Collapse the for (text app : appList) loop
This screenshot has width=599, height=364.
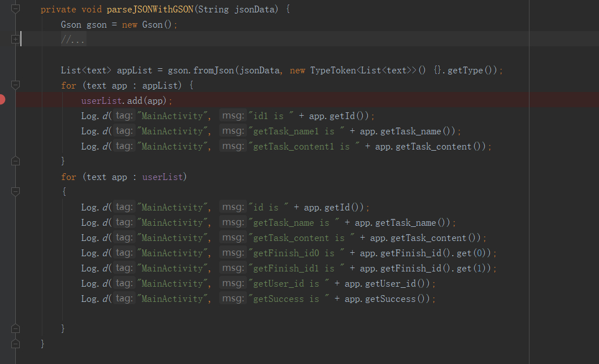pyautogui.click(x=15, y=85)
